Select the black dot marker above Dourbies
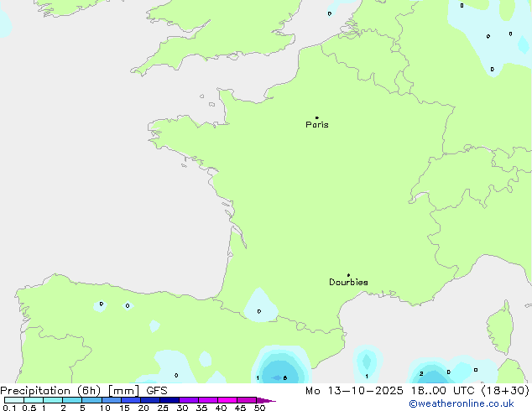The height and width of the screenshot is (411, 532). tap(348, 275)
